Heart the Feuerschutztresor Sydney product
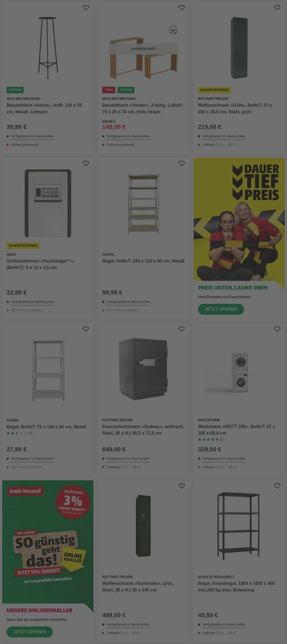 coord(181,329)
